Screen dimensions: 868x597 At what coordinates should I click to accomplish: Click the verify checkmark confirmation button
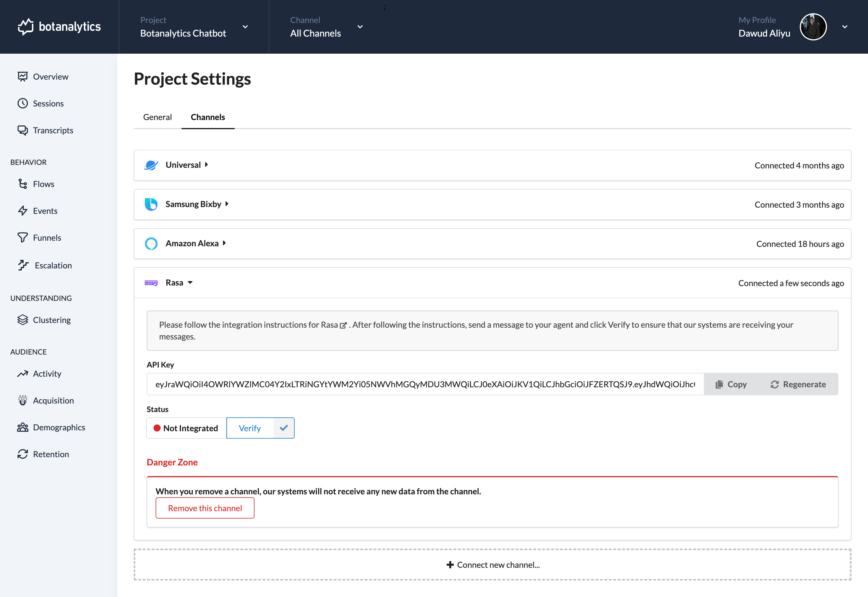(284, 428)
